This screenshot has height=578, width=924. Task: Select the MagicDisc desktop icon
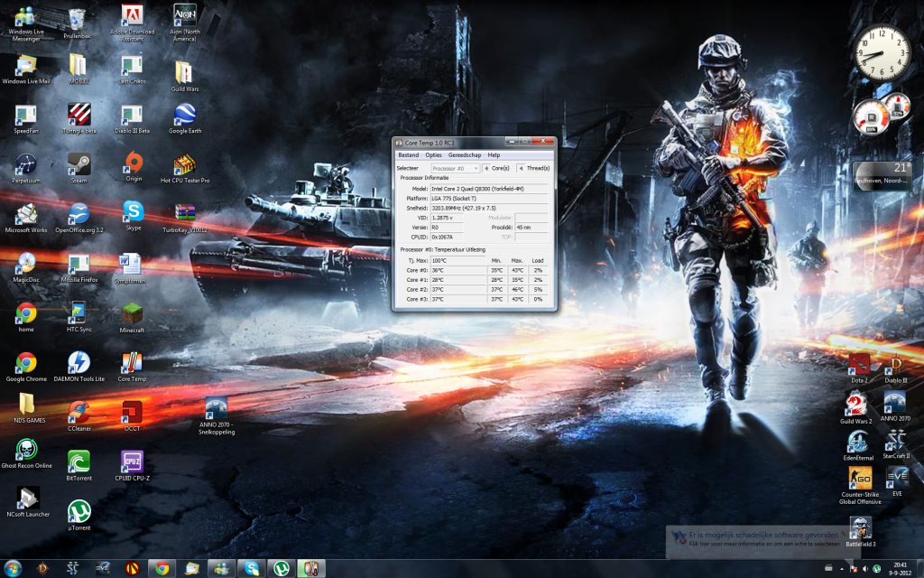(x=26, y=267)
